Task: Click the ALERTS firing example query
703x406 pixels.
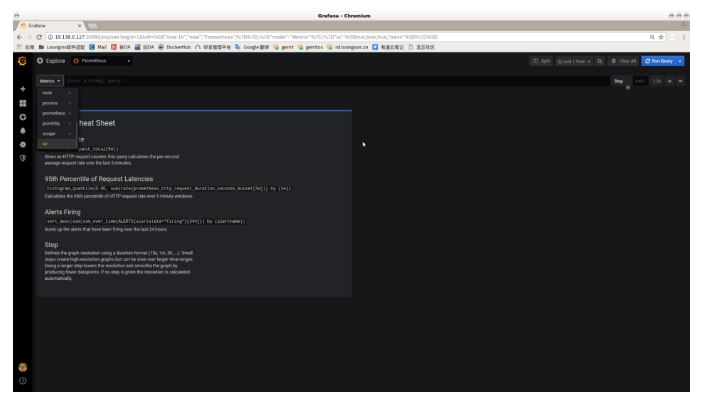Action: coord(146,221)
